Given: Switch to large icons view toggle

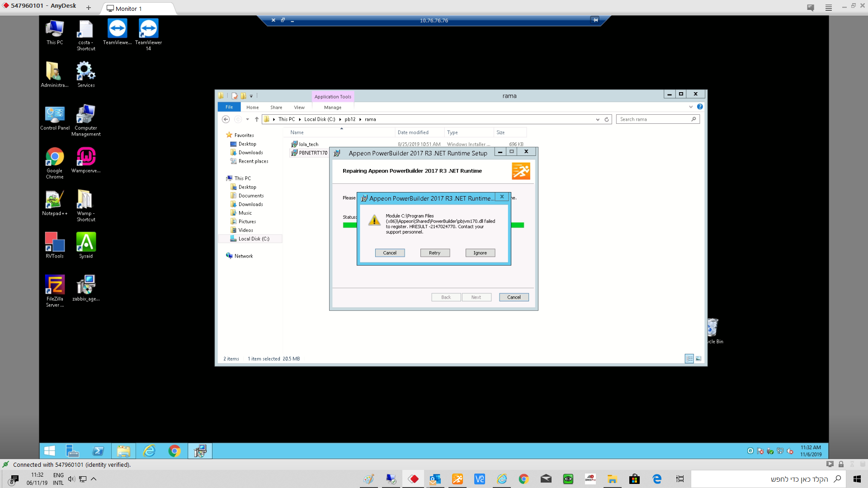Looking at the screenshot, I should [x=698, y=359].
